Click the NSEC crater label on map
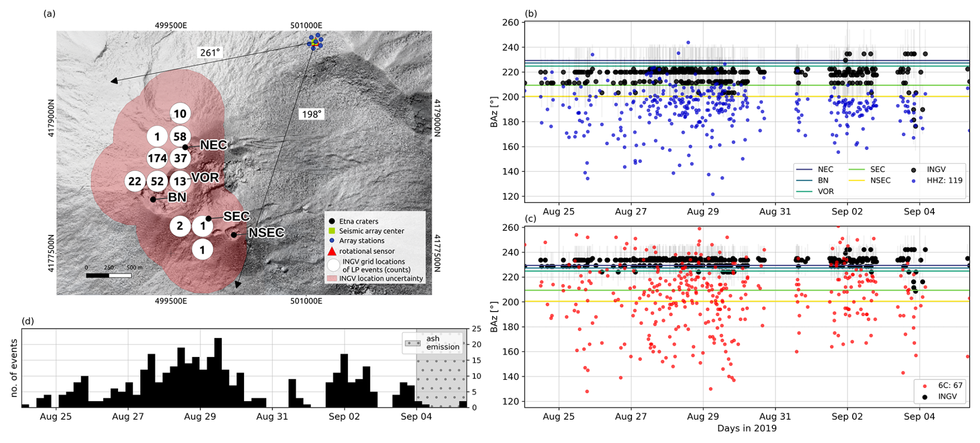Screen dimensions: 980x443 [x=266, y=233]
